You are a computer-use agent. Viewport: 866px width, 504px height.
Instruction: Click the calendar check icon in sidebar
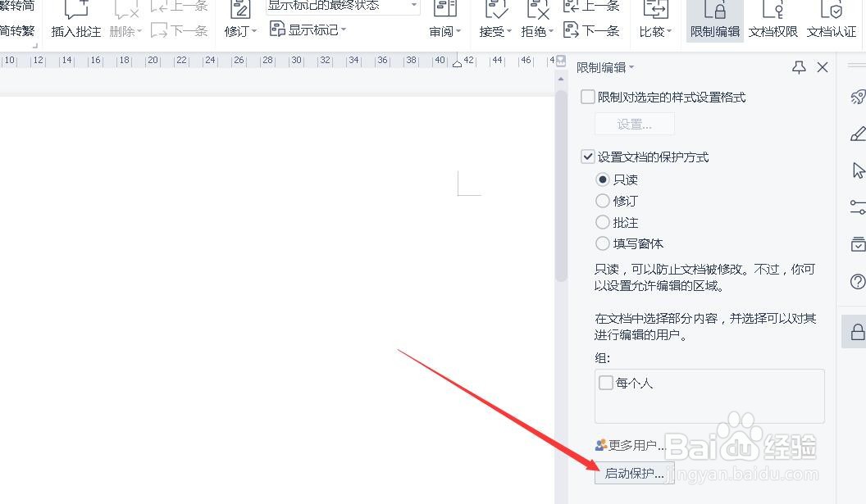point(858,244)
